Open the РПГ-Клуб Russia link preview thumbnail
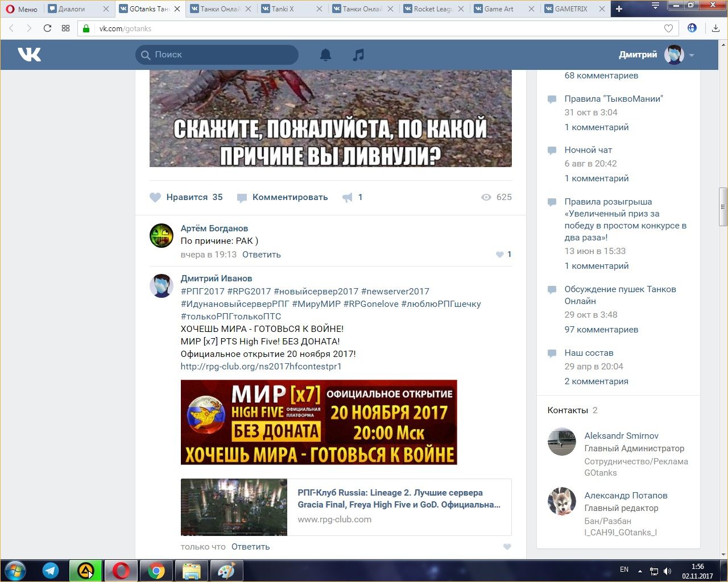 234,507
